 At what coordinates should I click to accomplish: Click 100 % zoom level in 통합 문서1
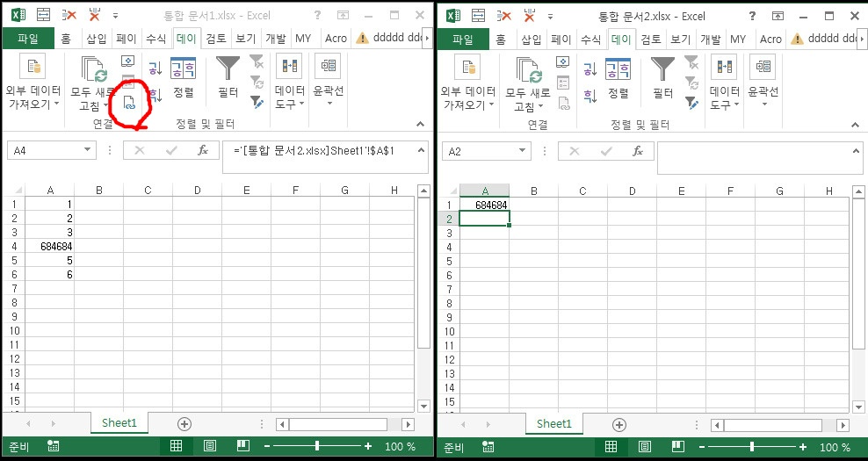(x=400, y=446)
